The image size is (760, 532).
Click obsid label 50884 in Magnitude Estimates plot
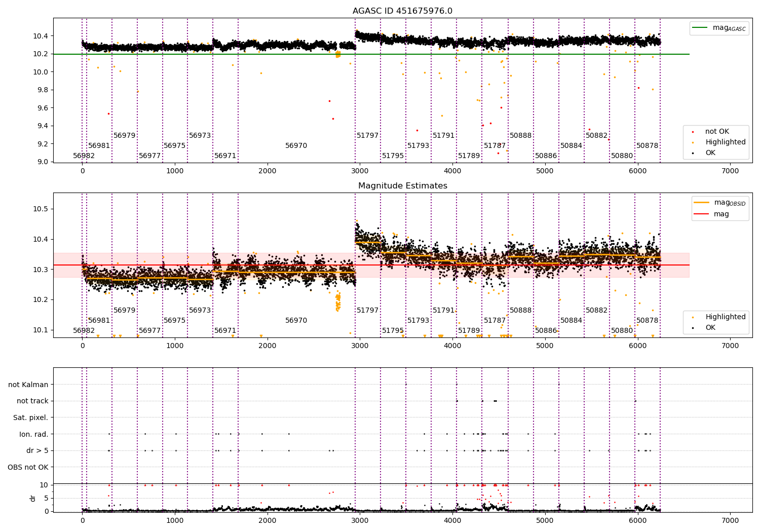click(572, 321)
